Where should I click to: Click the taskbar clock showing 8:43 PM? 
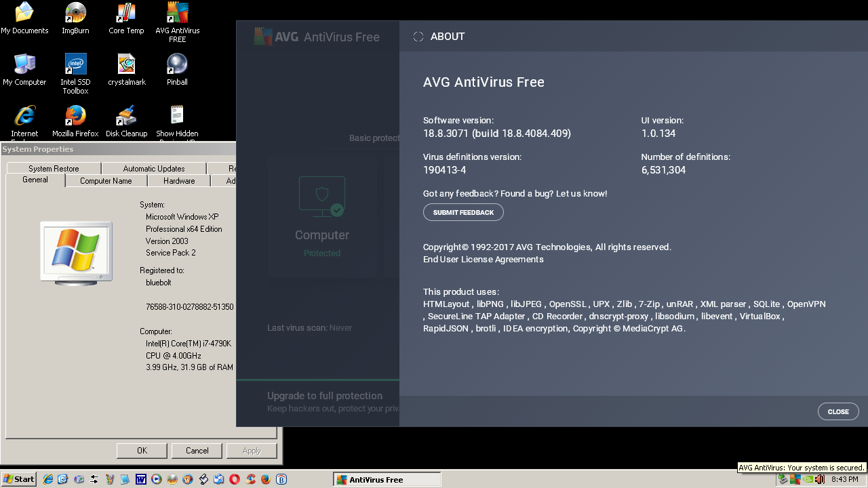[845, 479]
